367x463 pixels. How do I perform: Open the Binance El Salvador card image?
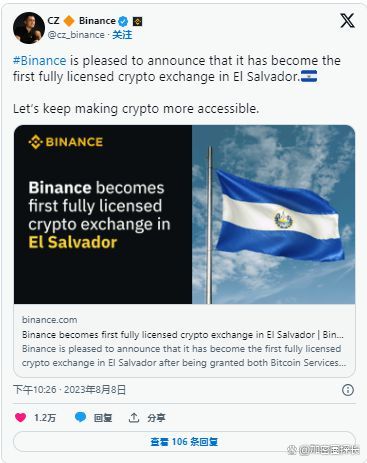click(x=184, y=214)
